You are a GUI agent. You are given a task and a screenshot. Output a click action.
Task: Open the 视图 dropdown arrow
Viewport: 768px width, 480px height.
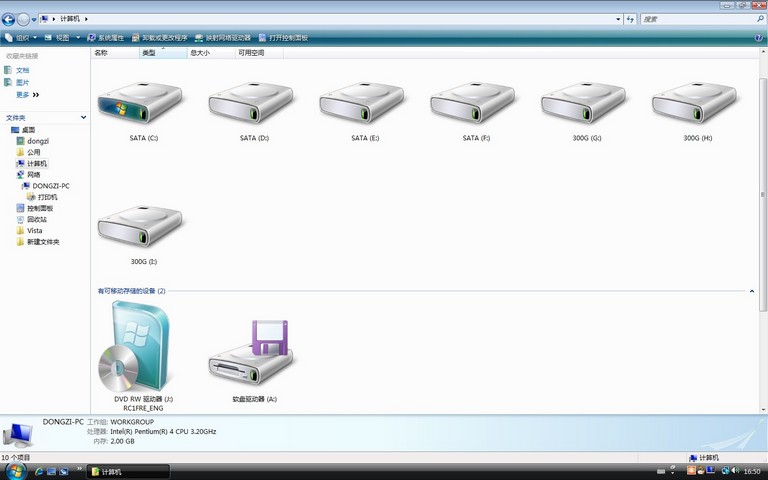click(78, 38)
